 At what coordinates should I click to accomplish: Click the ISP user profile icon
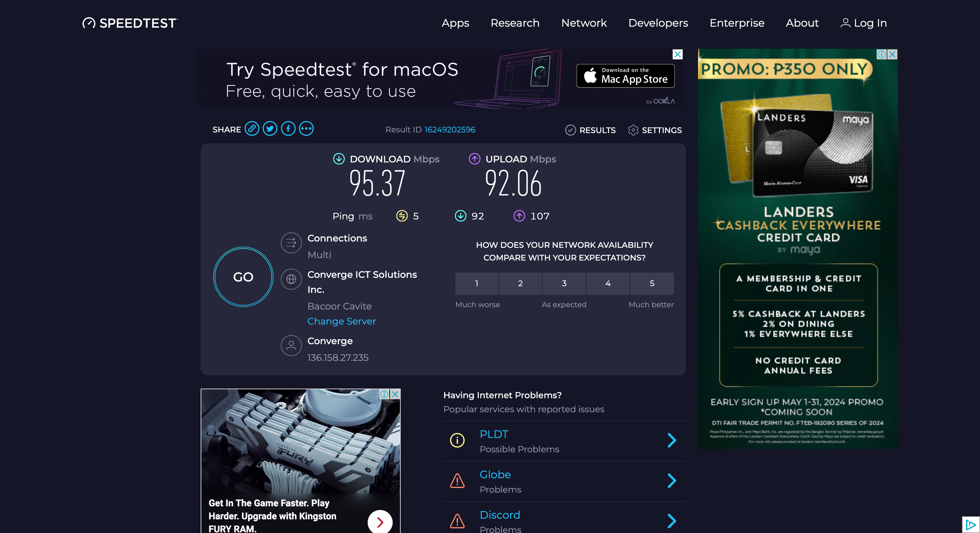291,346
